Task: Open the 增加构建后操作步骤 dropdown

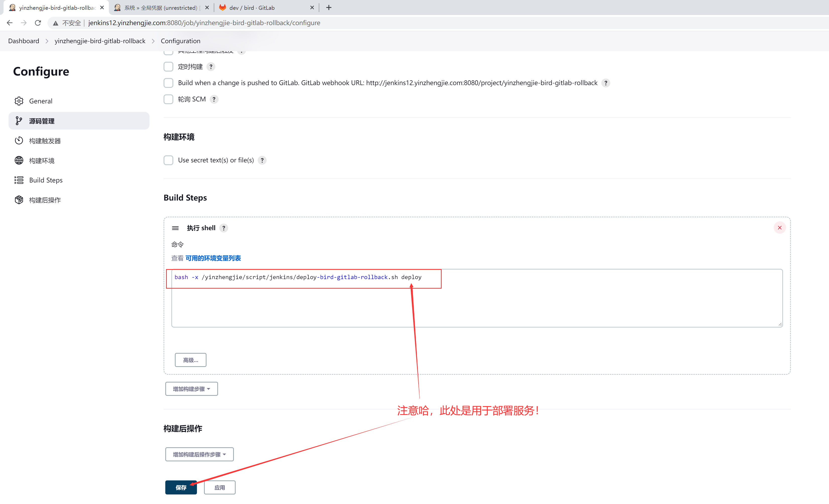Action: [199, 455]
